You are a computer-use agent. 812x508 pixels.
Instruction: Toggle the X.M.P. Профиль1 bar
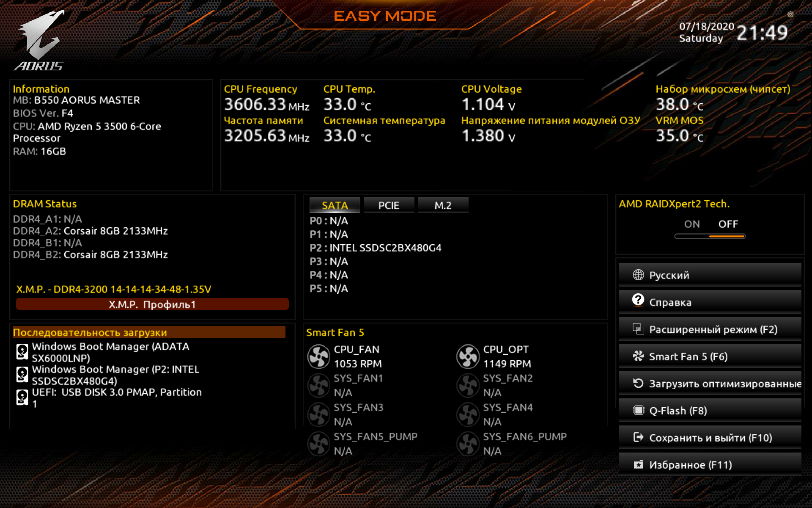click(x=152, y=304)
